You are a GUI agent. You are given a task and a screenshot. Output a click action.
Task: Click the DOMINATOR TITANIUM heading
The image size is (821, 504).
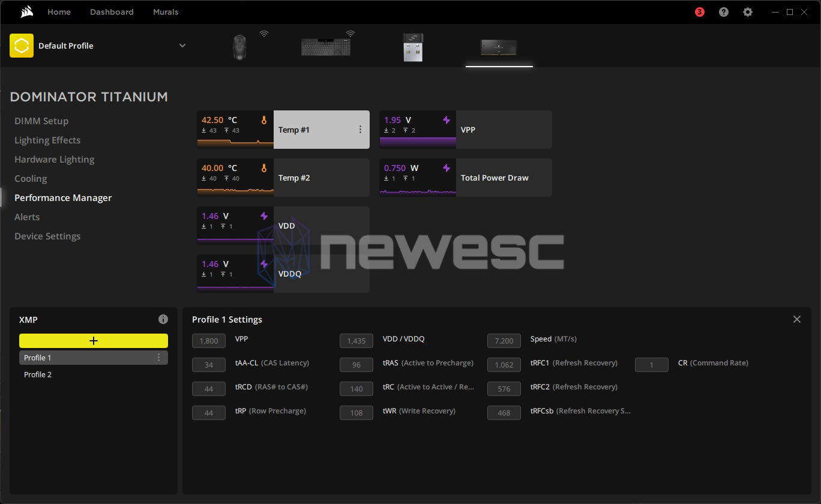tap(89, 97)
